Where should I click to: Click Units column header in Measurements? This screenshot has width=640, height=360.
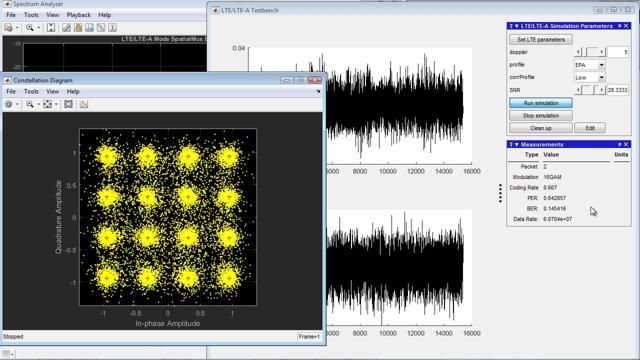click(x=621, y=155)
